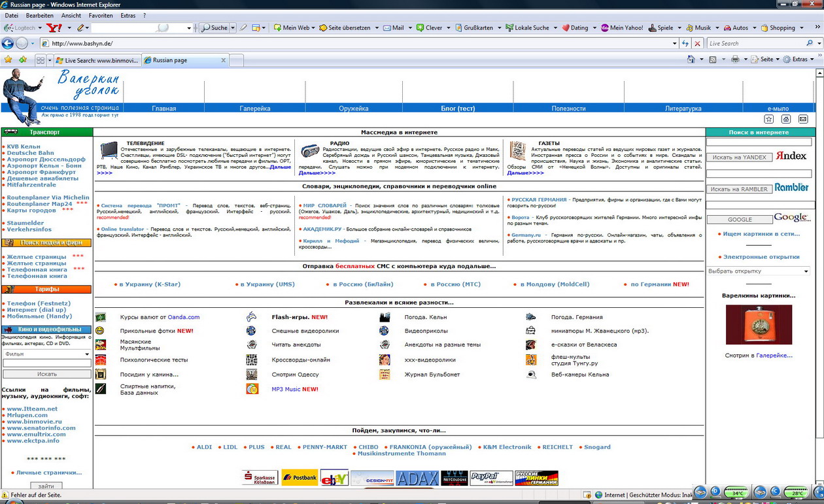Click the MP3 Music disc icon
Screen dimensions: 824x504
[252, 389]
